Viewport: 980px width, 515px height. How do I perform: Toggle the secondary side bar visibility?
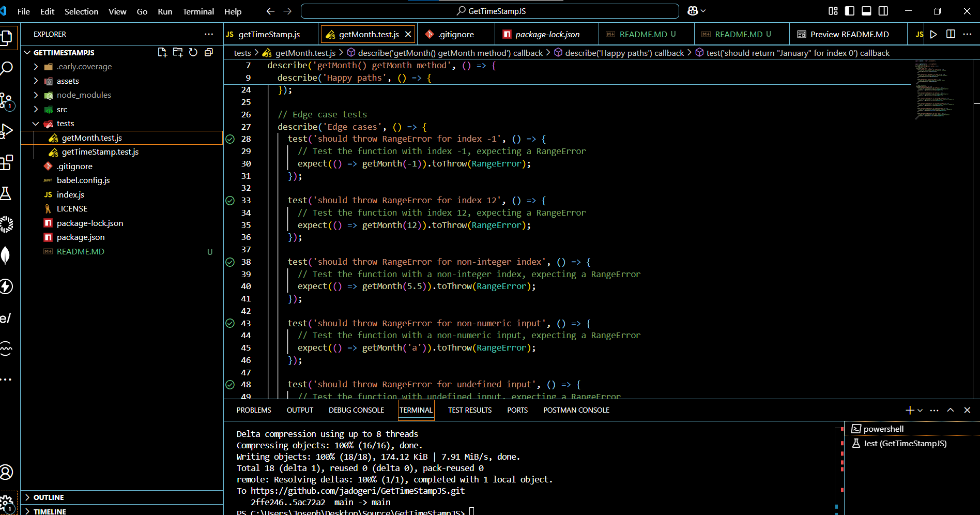[883, 11]
